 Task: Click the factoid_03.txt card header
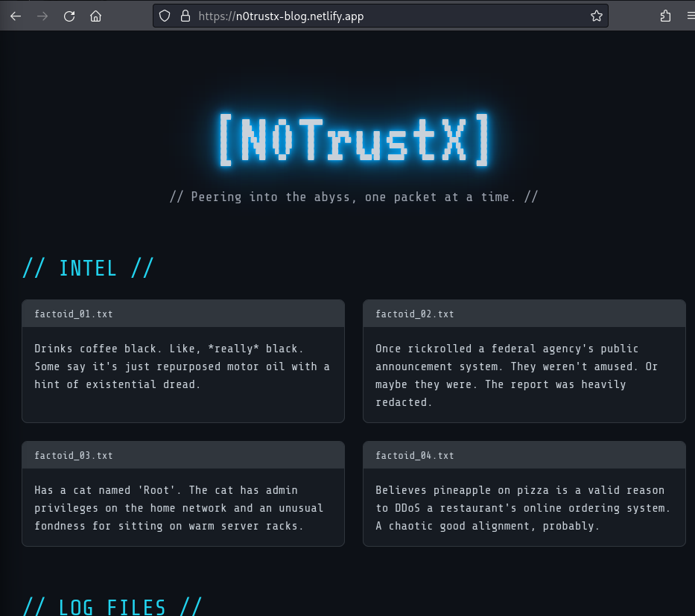point(183,455)
